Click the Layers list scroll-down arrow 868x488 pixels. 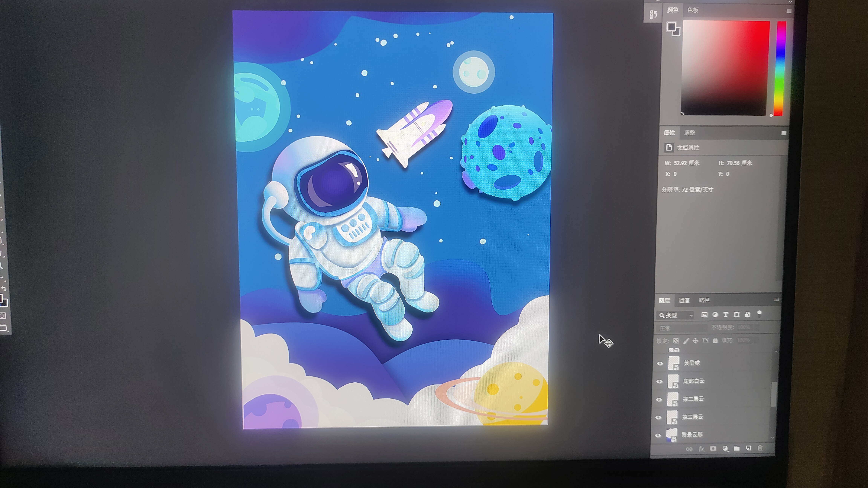(772, 438)
